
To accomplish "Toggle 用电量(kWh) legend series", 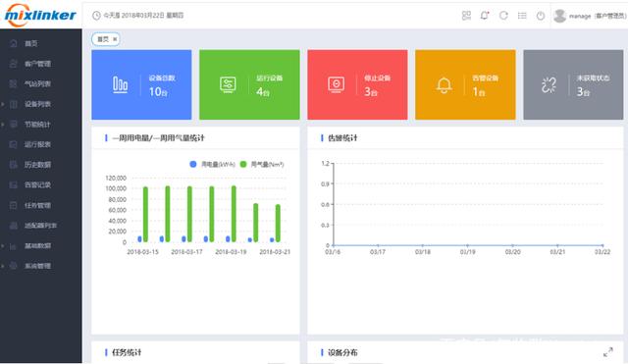I will point(212,164).
